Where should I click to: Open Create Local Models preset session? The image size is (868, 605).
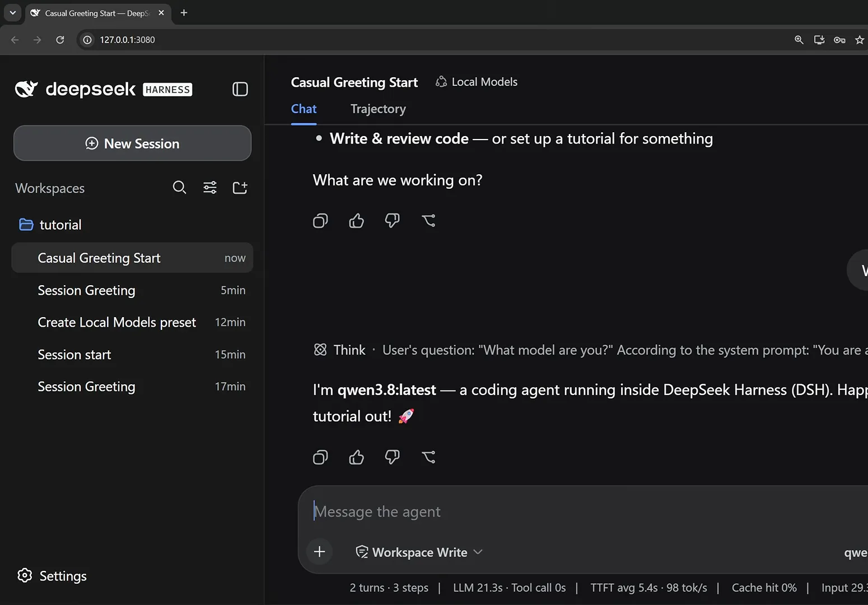point(132,322)
